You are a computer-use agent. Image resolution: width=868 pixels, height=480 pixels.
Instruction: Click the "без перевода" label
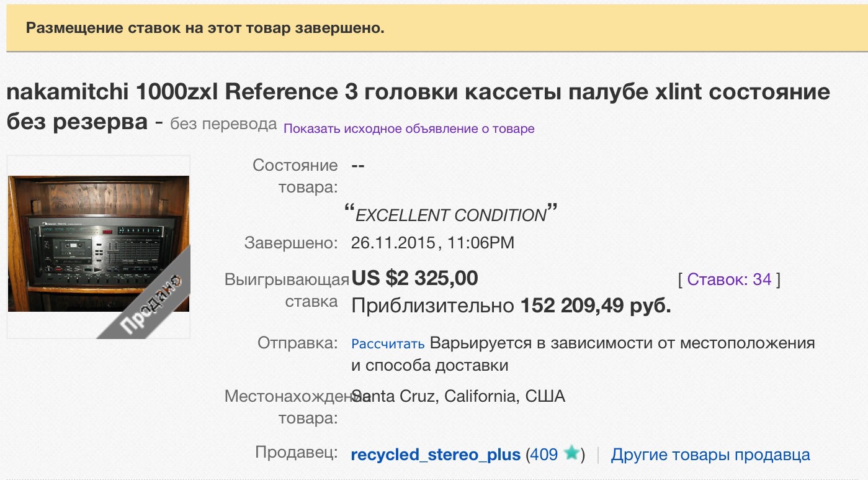click(x=223, y=124)
